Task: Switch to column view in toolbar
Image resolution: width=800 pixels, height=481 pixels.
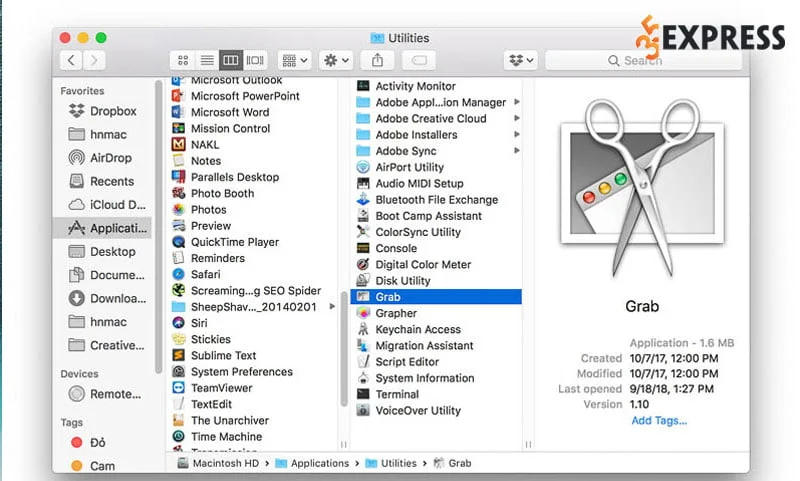Action: pyautogui.click(x=231, y=61)
